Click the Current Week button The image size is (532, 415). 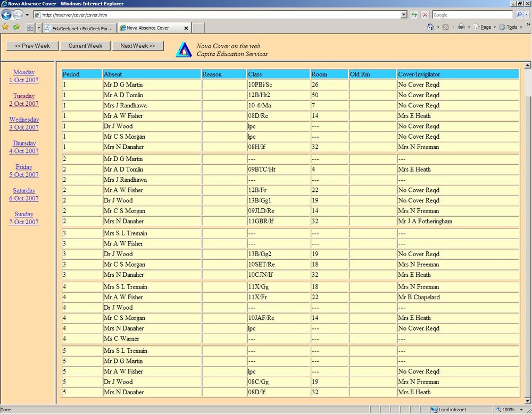pos(85,46)
